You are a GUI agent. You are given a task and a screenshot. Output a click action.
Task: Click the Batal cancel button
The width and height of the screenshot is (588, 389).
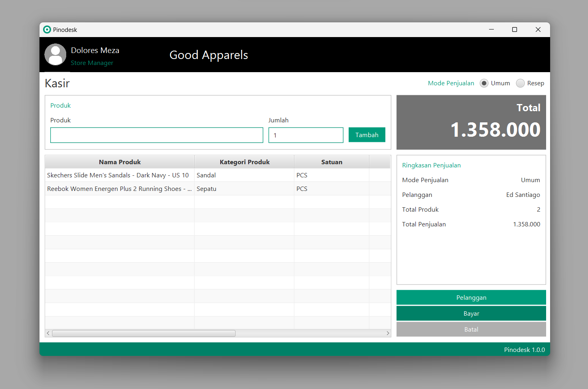coord(471,330)
